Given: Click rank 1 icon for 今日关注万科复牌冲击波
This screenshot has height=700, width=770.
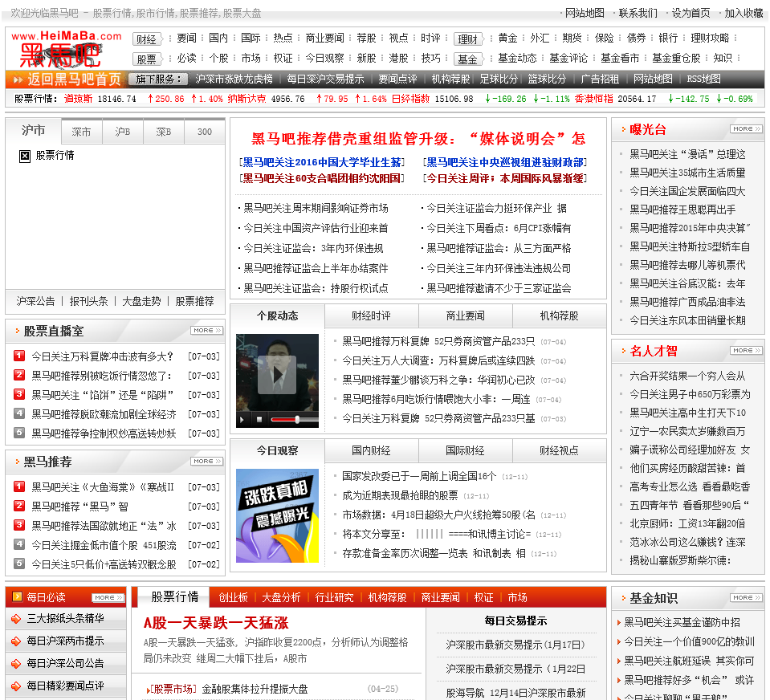Looking at the screenshot, I should coord(19,356).
